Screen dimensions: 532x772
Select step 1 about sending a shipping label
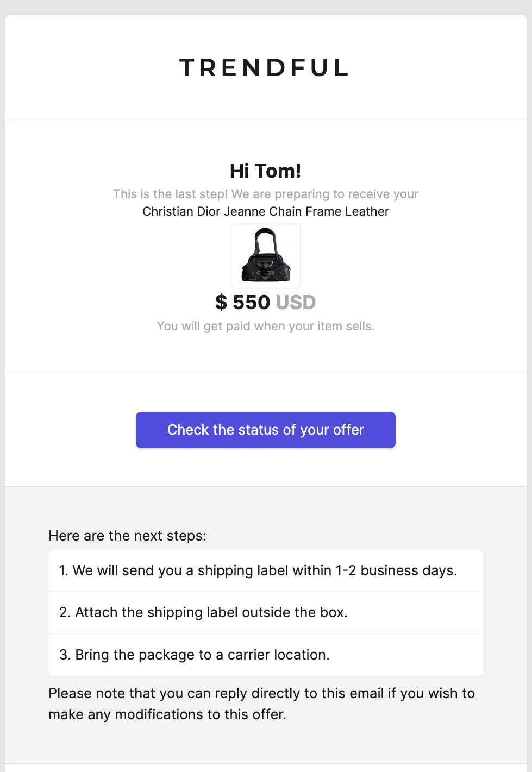click(x=258, y=570)
